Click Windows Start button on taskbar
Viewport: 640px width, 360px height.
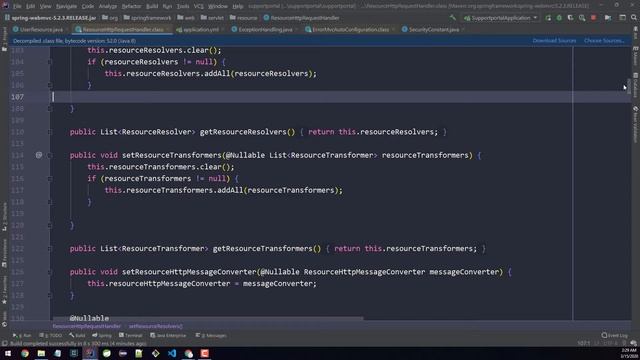[x=8, y=353]
